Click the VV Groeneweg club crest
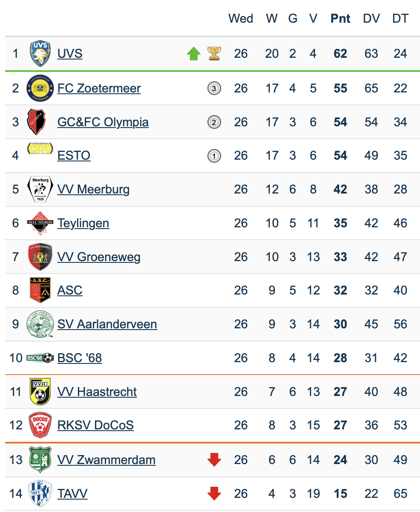The height and width of the screenshot is (512, 420). 40,257
